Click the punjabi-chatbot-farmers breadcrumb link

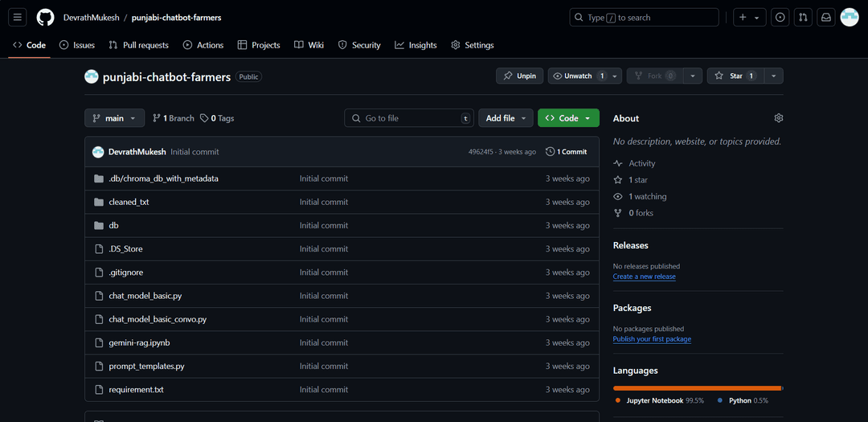[177, 18]
